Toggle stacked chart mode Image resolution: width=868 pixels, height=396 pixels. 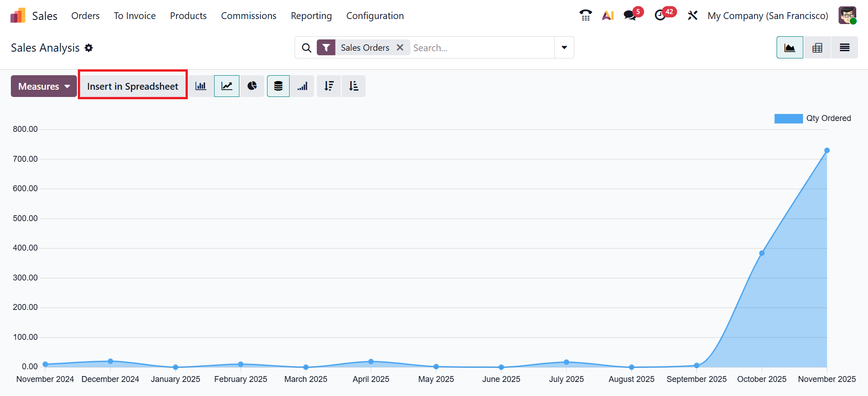(278, 86)
